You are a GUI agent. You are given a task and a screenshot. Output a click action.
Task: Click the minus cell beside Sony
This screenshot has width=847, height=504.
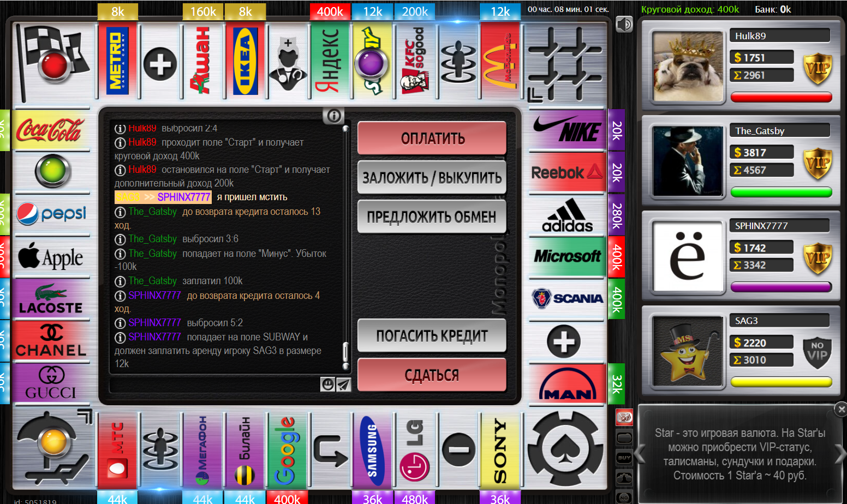tap(458, 451)
